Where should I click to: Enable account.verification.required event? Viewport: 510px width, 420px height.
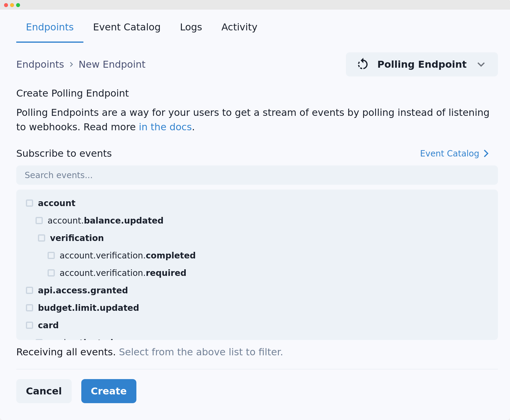click(51, 273)
